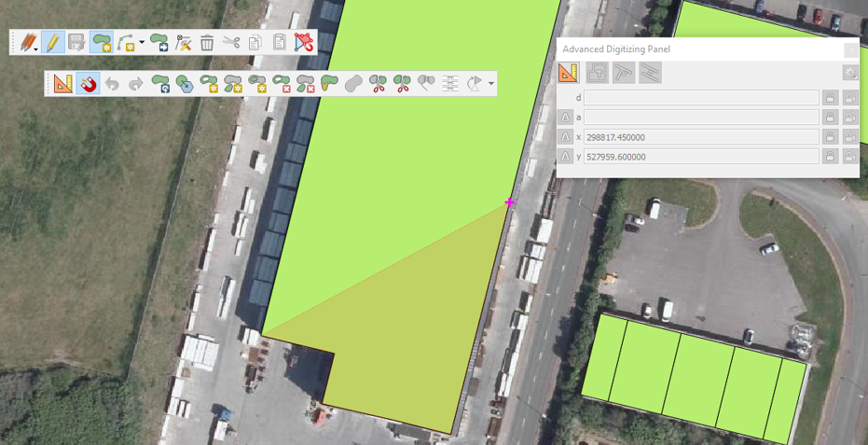The image size is (868, 445).
Task: Click the toolbar's Enable Advanced Digitizing ruler icon
Action: [63, 84]
